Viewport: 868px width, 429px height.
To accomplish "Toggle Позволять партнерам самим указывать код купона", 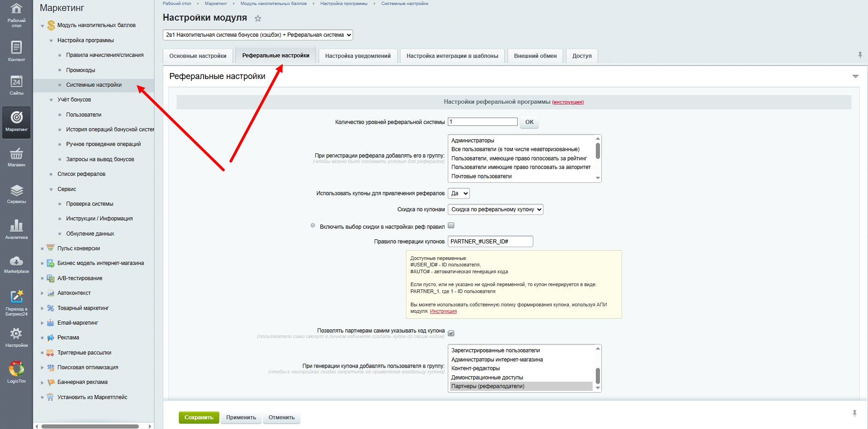I will click(x=451, y=333).
